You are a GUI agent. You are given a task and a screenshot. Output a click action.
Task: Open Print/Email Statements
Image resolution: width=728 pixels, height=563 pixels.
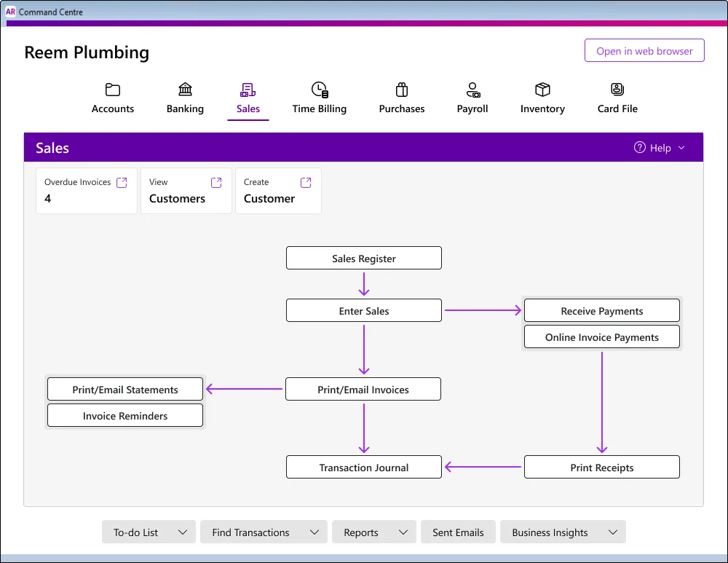click(x=125, y=389)
